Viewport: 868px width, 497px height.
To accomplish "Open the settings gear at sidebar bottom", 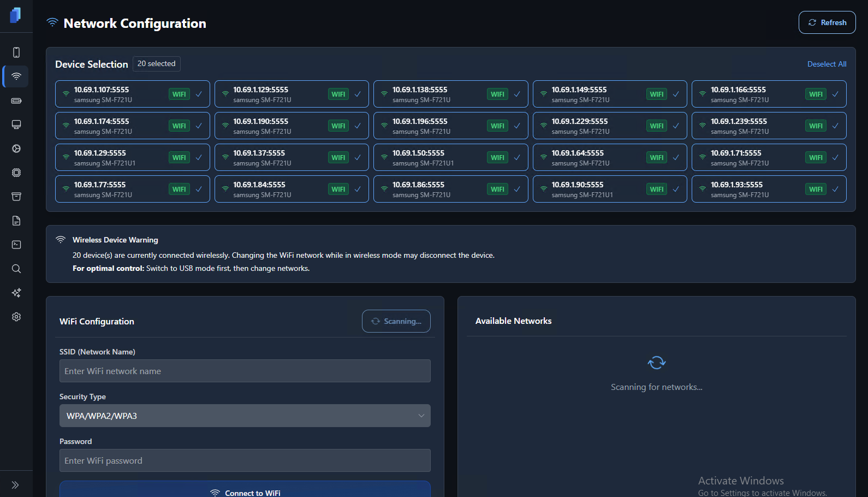I will pyautogui.click(x=16, y=317).
